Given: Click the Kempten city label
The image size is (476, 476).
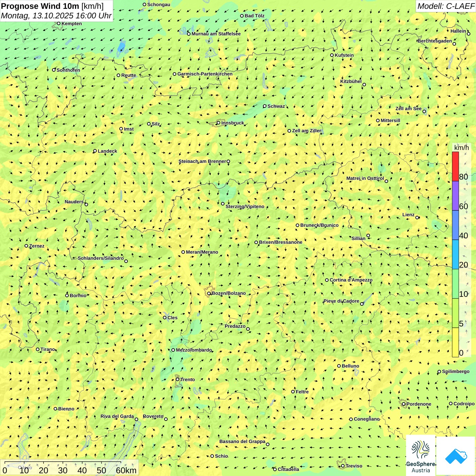Looking at the screenshot, I should coord(71,23).
